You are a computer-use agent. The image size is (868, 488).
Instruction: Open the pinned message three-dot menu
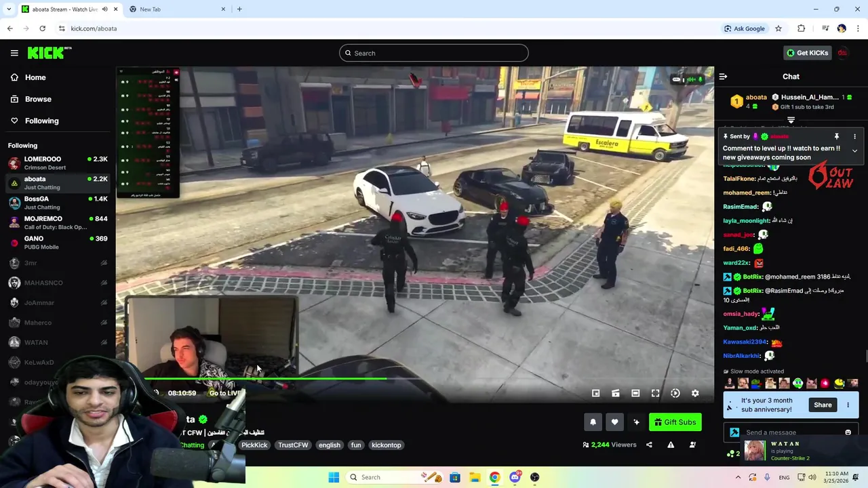click(854, 137)
